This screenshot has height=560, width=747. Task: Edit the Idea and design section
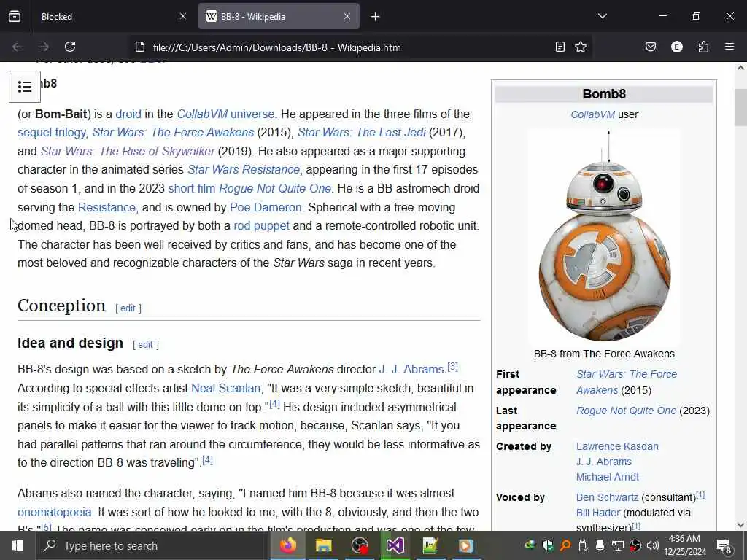point(146,345)
